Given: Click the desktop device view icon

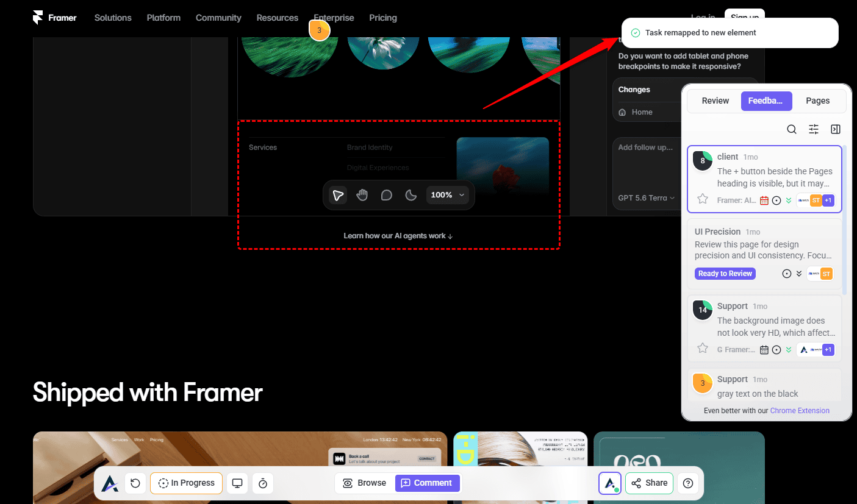Looking at the screenshot, I should [237, 483].
